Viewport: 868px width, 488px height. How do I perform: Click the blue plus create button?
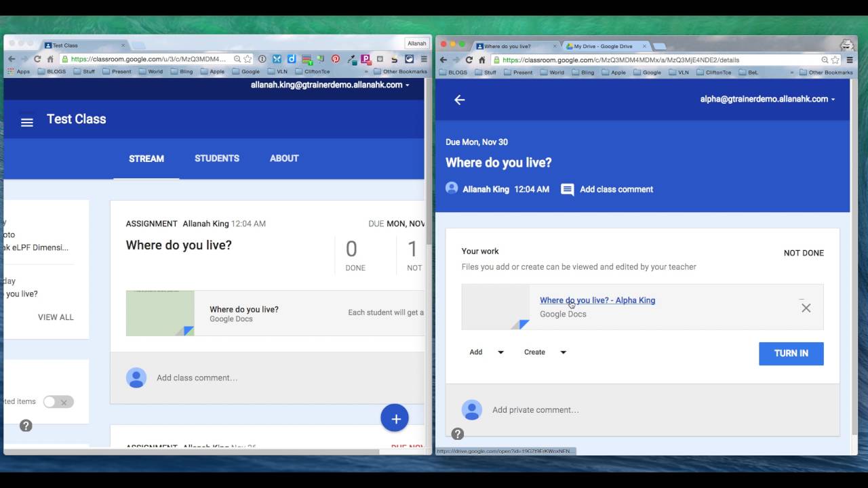pos(395,418)
